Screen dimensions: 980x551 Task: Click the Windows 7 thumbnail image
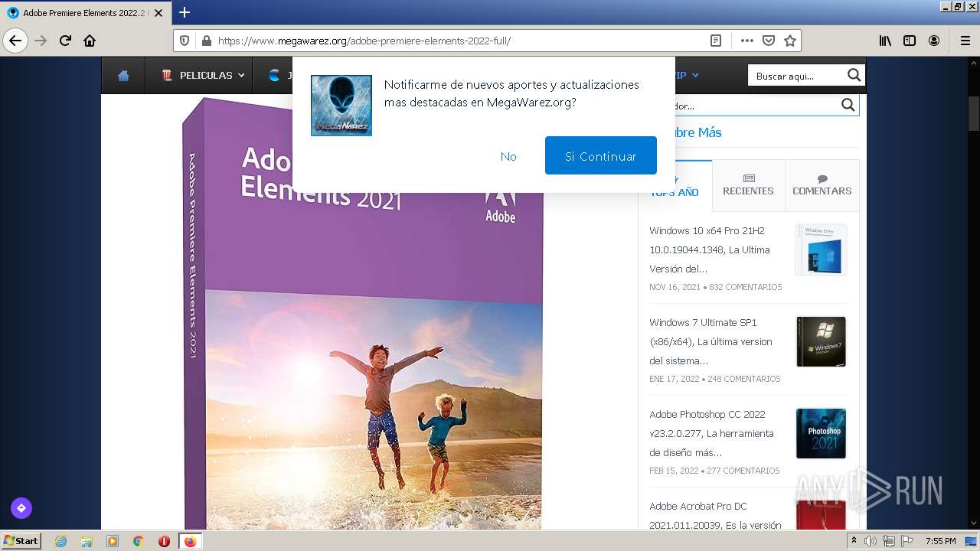pos(821,341)
